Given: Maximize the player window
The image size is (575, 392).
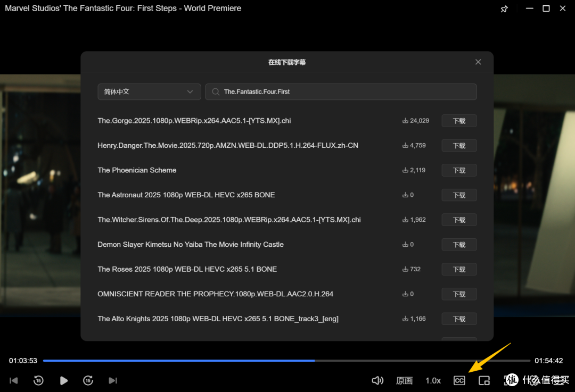Looking at the screenshot, I should click(x=546, y=8).
